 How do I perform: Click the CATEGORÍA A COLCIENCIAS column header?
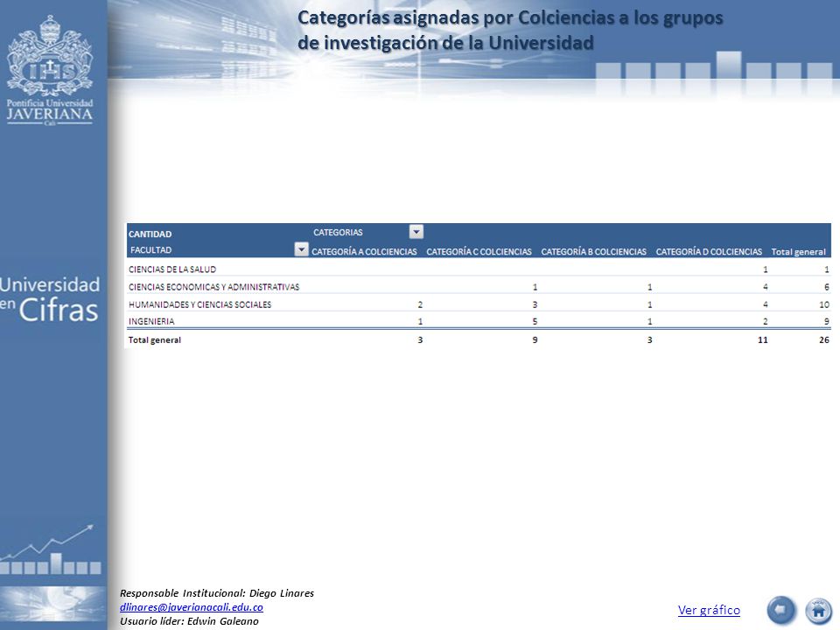(x=364, y=252)
